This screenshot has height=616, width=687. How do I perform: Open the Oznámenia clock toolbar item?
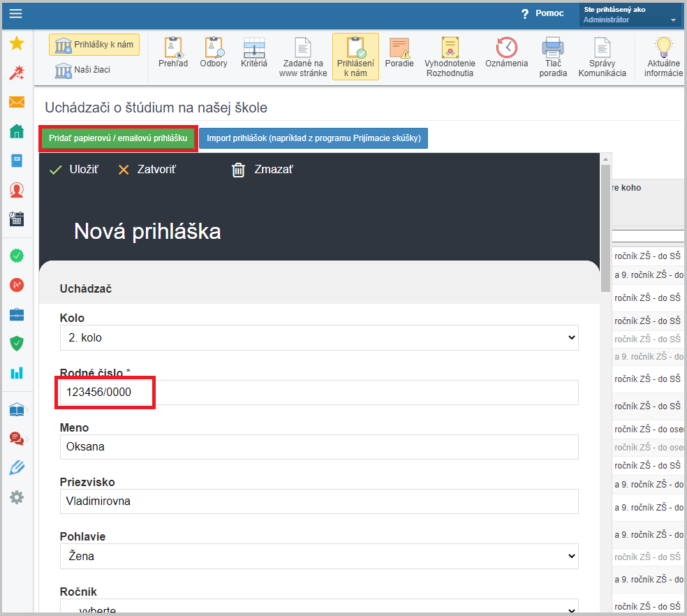point(506,52)
